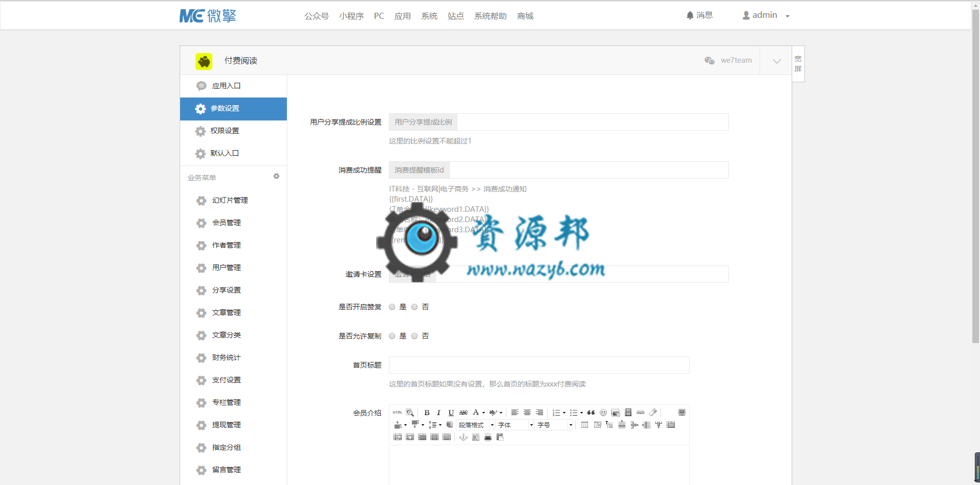Delete table icon in editor toolbar
Viewport: 980px width, 485px height.
coord(597,425)
